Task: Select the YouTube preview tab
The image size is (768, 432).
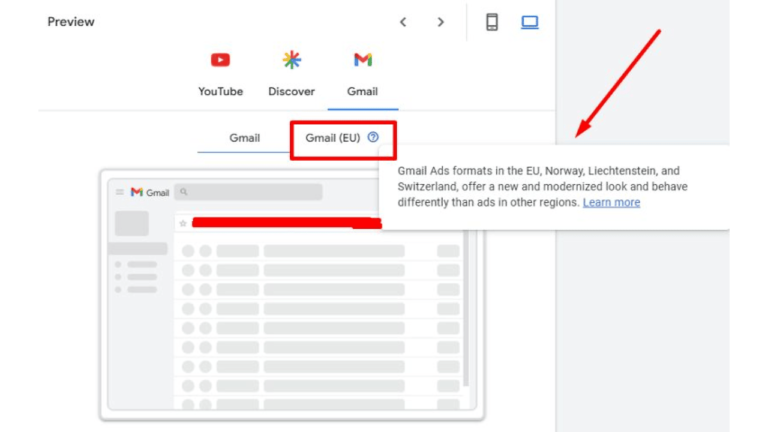Action: tap(220, 74)
